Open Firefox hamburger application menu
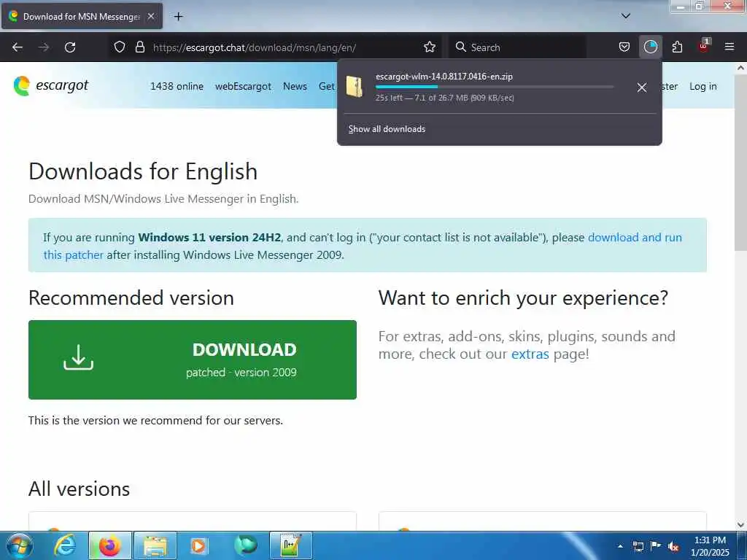This screenshot has height=560, width=747. pos(729,47)
